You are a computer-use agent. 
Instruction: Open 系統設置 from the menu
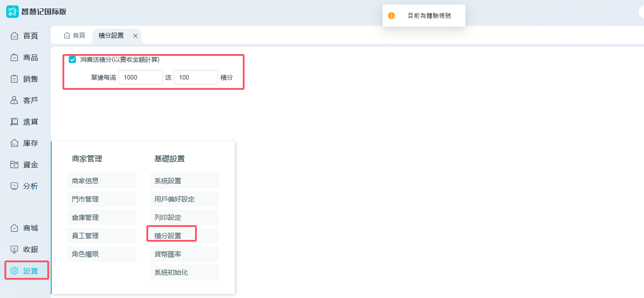tap(168, 180)
